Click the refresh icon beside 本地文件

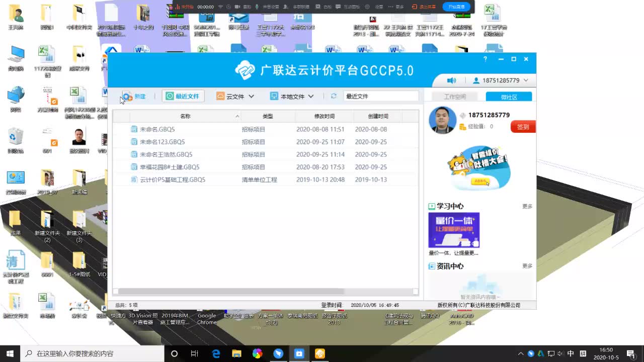coord(333,96)
